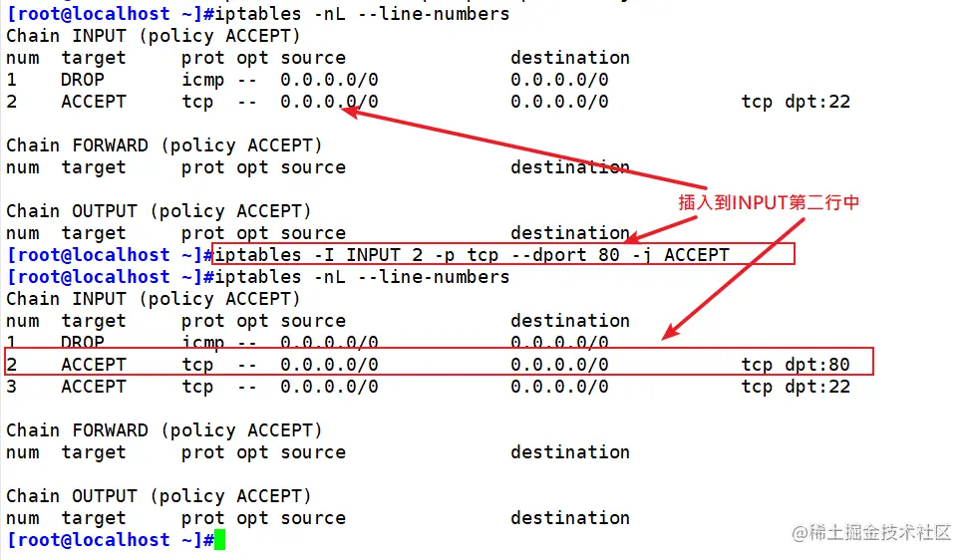Click source 0.0.0.0/0 in the dpt:80 row
Image resolution: width=969 pixels, height=560 pixels.
(x=329, y=365)
